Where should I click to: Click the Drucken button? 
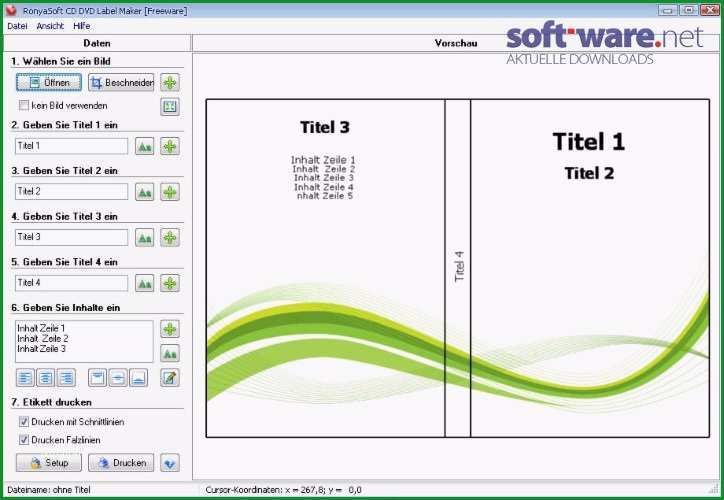click(121, 463)
